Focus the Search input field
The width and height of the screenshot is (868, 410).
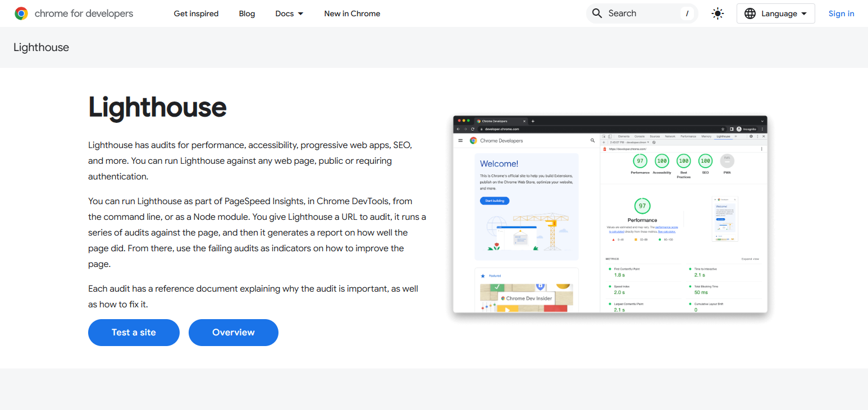click(642, 13)
